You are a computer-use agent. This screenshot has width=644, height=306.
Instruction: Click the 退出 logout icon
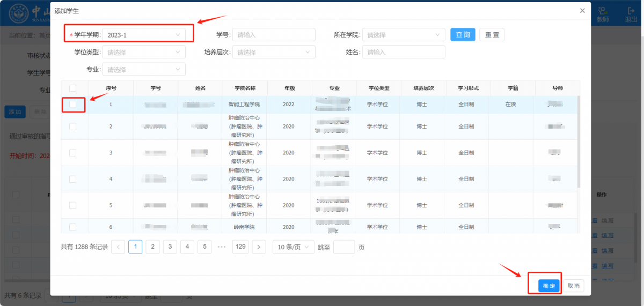(x=631, y=14)
